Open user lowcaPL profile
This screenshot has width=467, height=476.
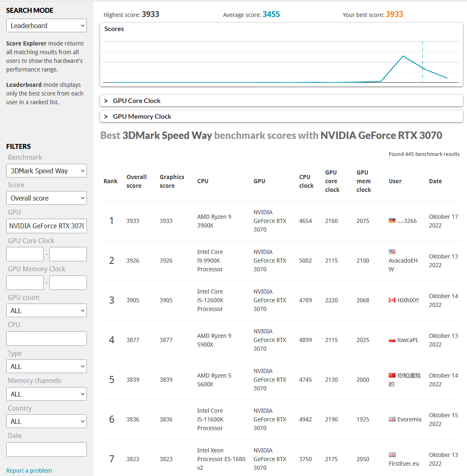pos(408,340)
